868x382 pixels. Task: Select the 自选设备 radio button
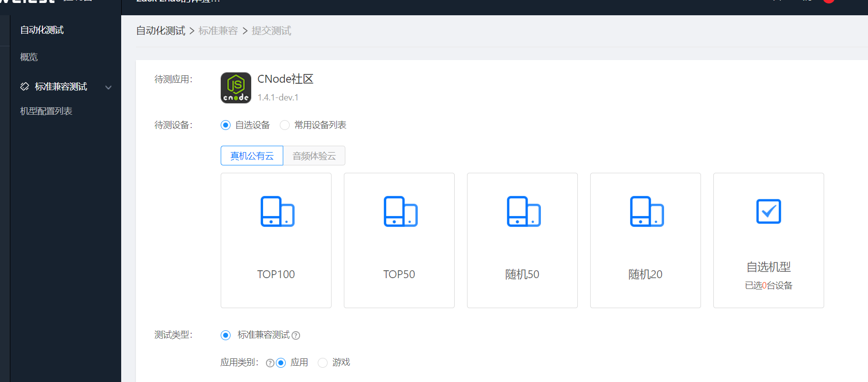pyautogui.click(x=226, y=125)
